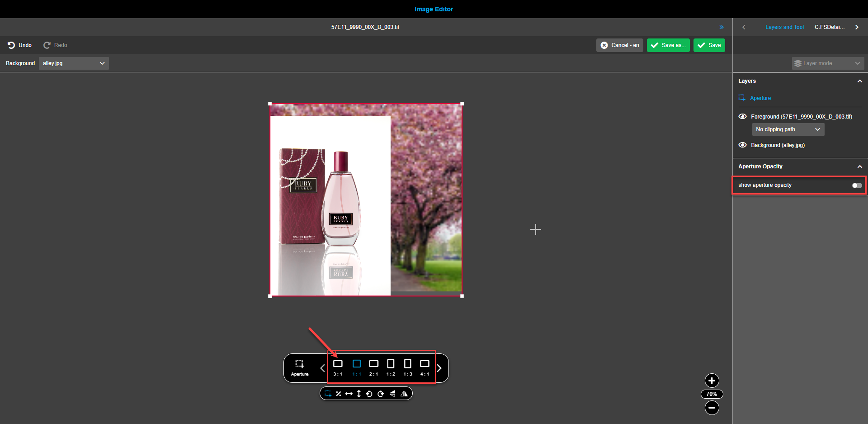Open the No clipping path dropdown
The height and width of the screenshot is (424, 868).
pos(788,129)
